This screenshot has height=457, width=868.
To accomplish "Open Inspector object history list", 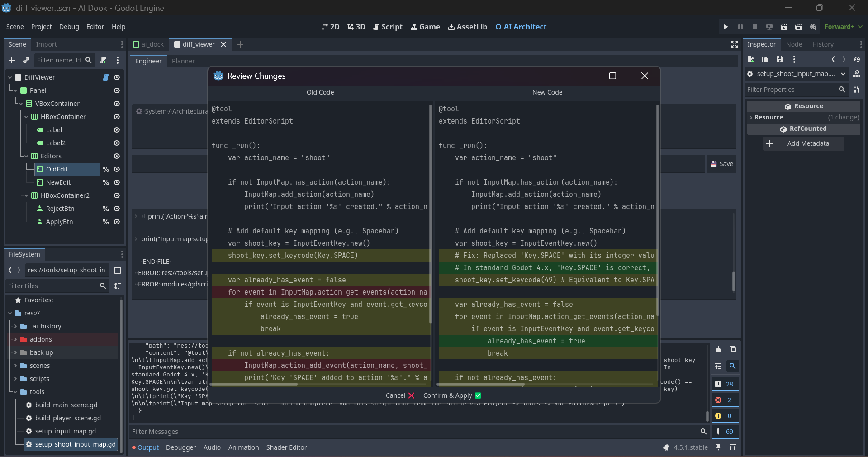I will click(857, 59).
